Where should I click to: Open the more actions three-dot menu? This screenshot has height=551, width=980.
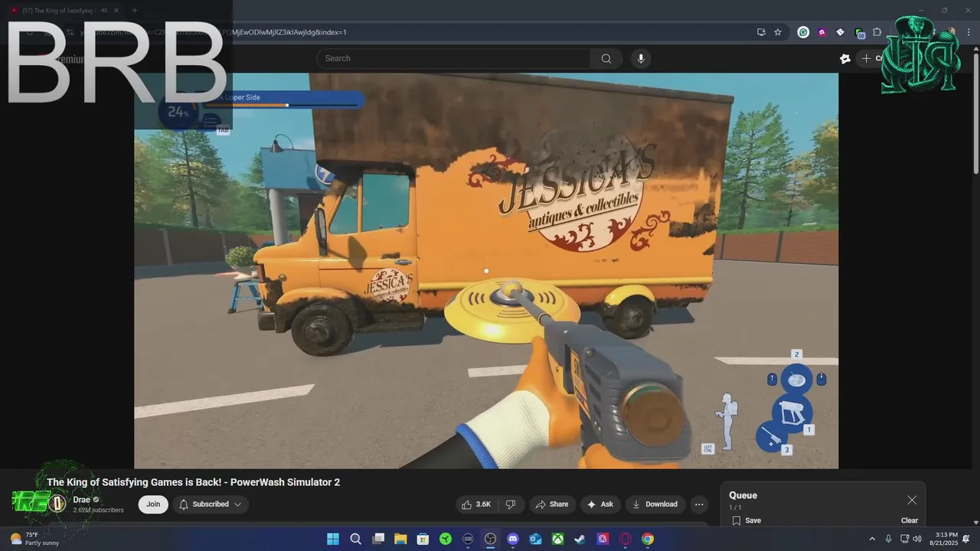(x=698, y=504)
